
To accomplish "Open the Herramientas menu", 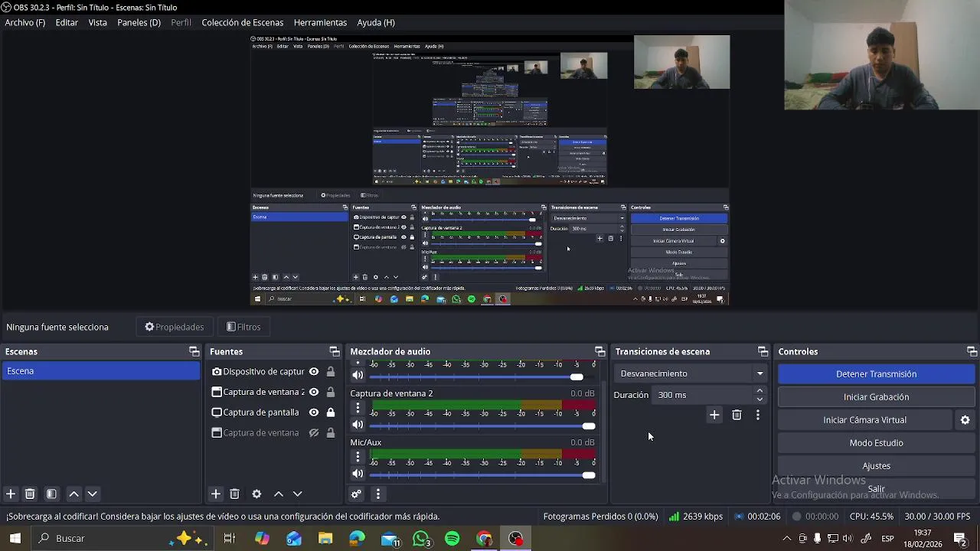I will (320, 23).
